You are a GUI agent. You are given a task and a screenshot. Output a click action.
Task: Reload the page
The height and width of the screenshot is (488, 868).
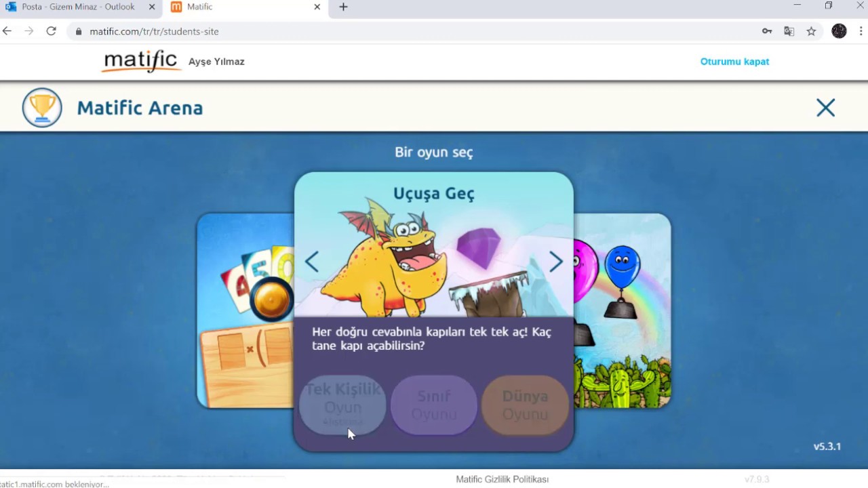tap(51, 31)
